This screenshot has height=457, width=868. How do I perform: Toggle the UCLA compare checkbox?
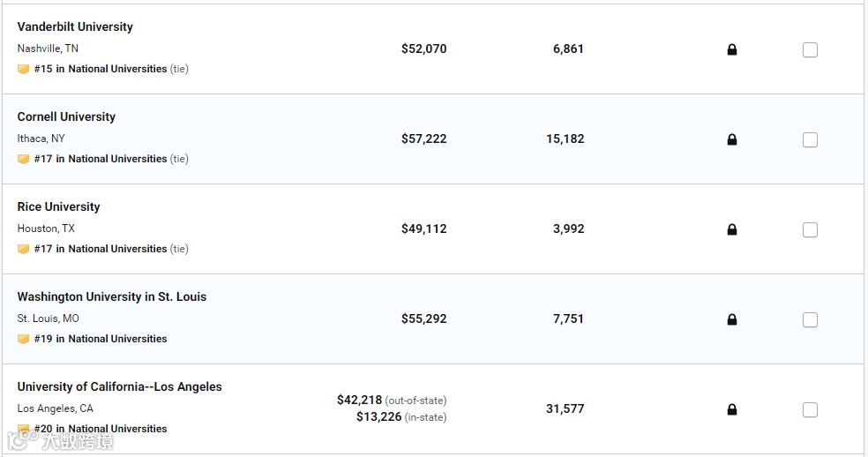pyautogui.click(x=810, y=410)
